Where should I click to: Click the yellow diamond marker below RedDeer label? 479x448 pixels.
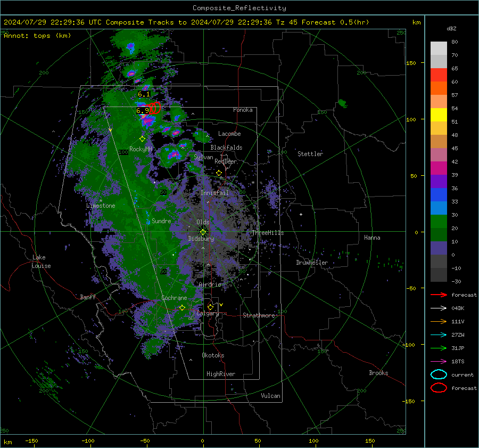pos(219,173)
